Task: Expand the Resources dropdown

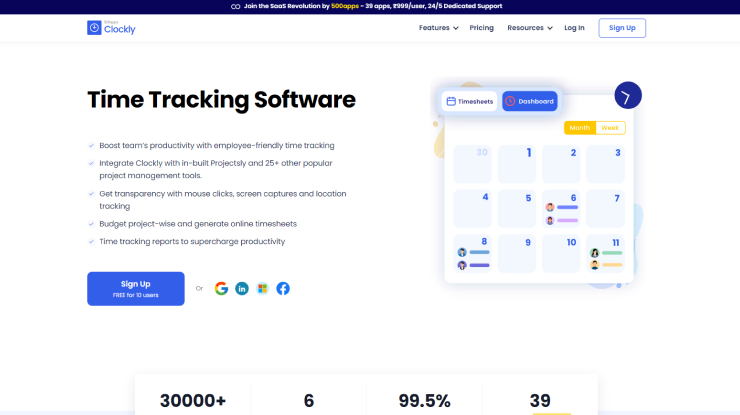Action: click(x=530, y=28)
